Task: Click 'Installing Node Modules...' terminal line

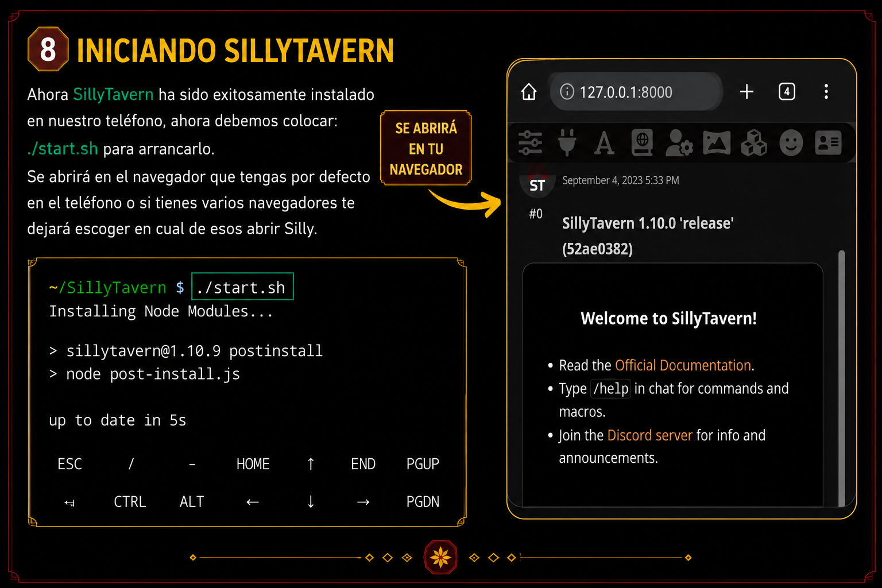Action: (x=161, y=311)
